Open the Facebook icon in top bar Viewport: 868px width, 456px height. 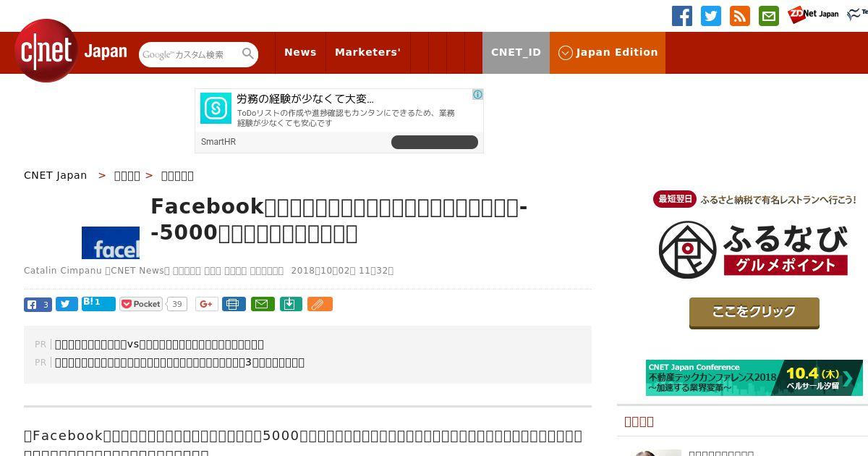coord(682,16)
